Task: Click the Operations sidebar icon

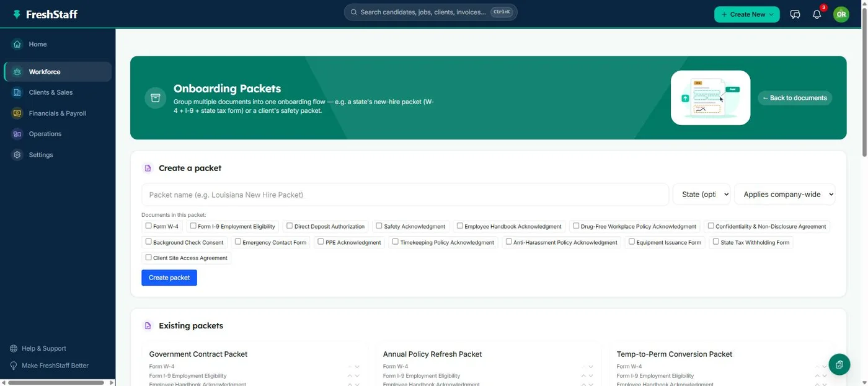Action: coord(17,134)
